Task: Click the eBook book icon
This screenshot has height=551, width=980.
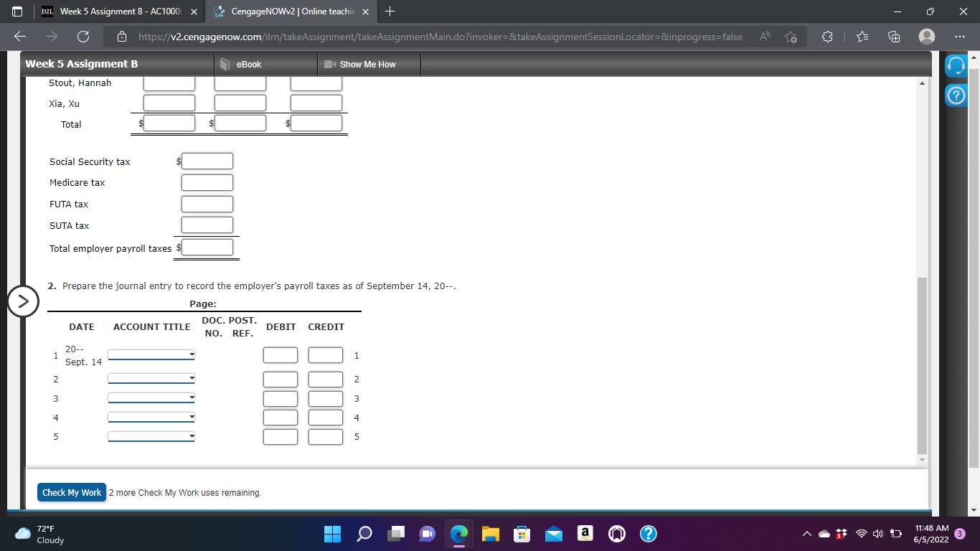Action: click(x=225, y=64)
